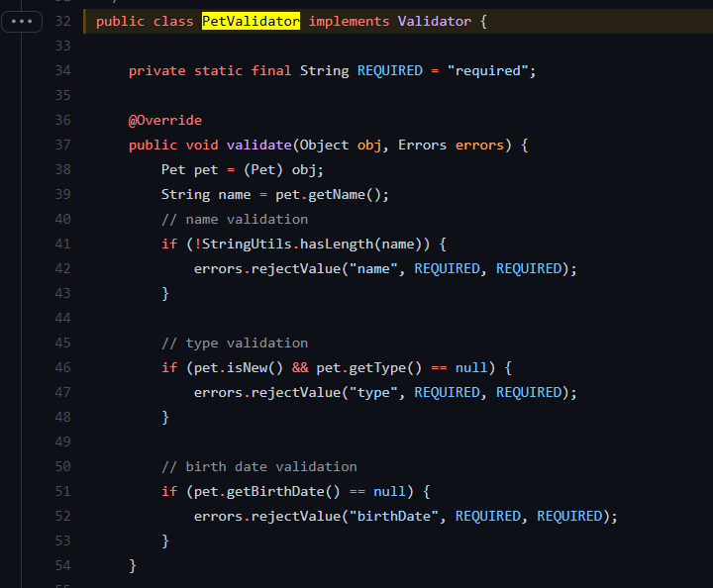Select line number 46
This screenshot has height=588, width=713.
click(62, 367)
